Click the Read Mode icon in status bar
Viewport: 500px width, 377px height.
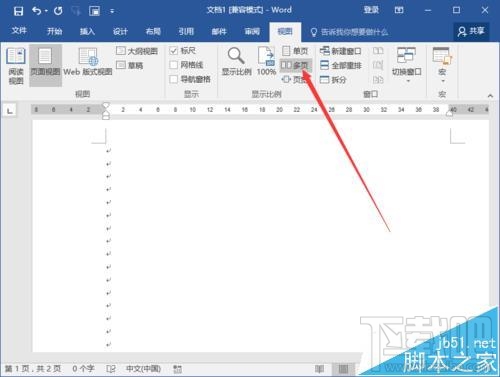[x=319, y=369]
